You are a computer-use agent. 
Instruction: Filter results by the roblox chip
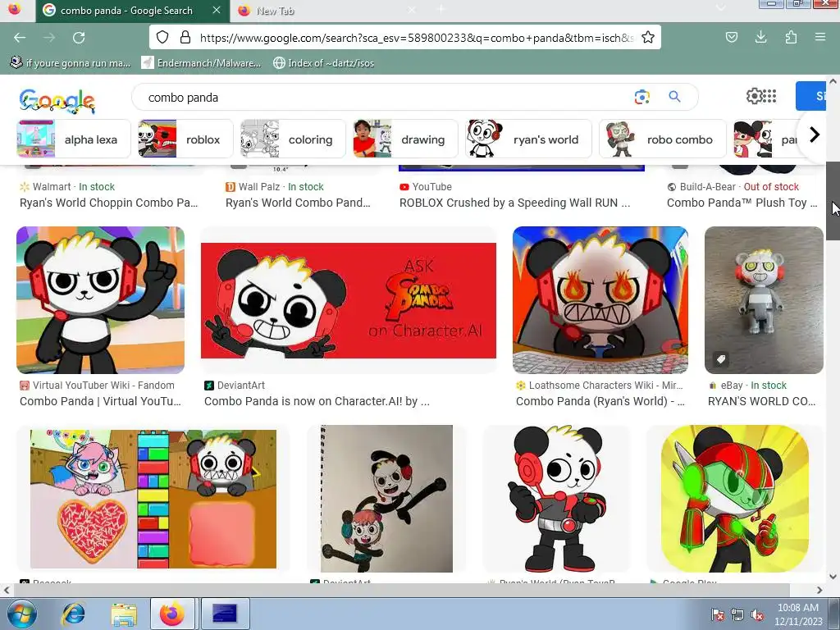(x=185, y=139)
